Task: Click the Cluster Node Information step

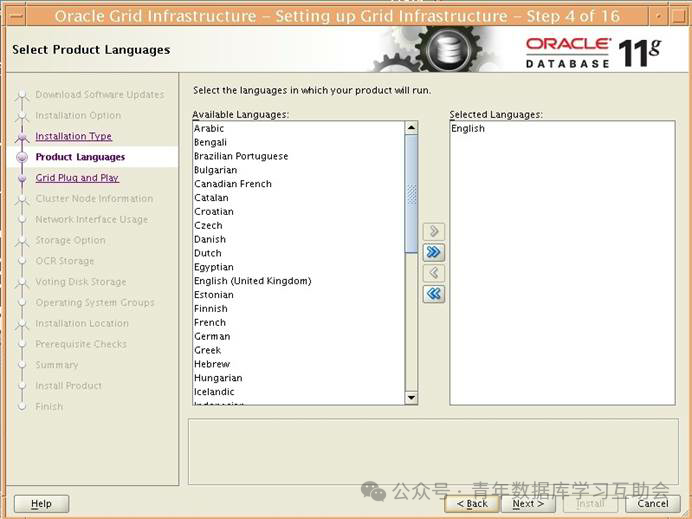Action: (x=94, y=199)
